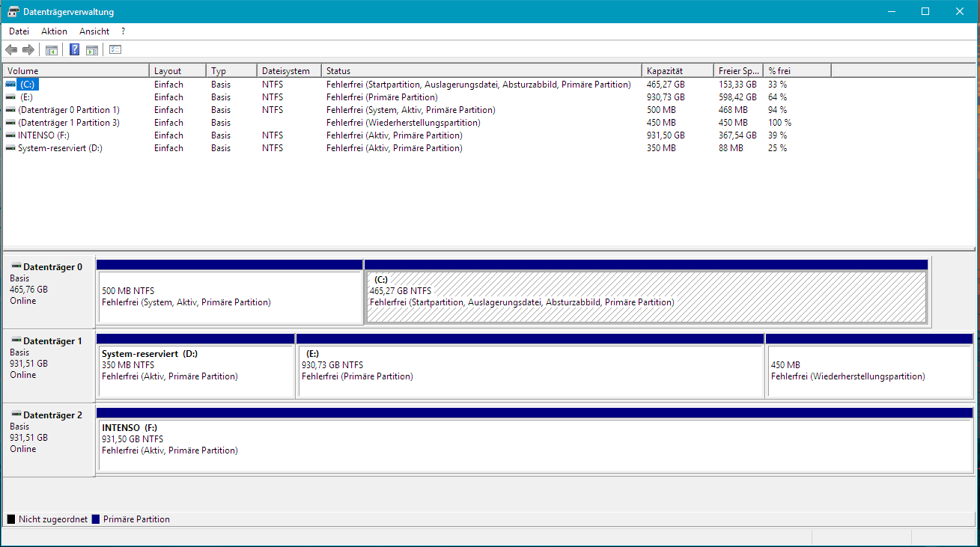Select the 500 MB NTFS partition block on Datenträger 0

[230, 292]
